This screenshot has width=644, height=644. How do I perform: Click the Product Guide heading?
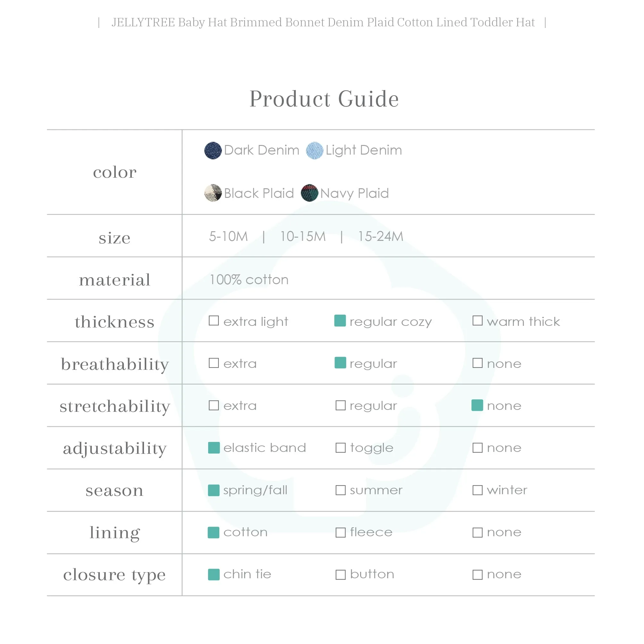click(x=324, y=99)
